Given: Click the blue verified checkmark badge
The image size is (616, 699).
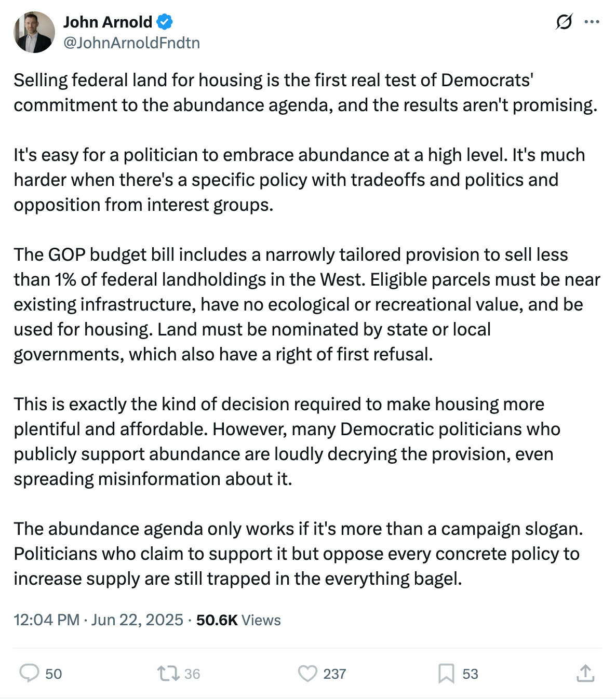Looking at the screenshot, I should (x=165, y=22).
